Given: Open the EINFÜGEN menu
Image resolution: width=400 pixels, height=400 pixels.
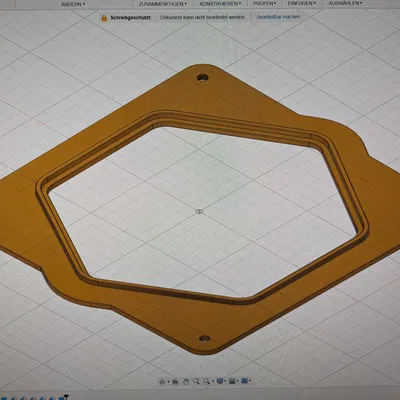Looking at the screenshot, I should (x=302, y=3).
